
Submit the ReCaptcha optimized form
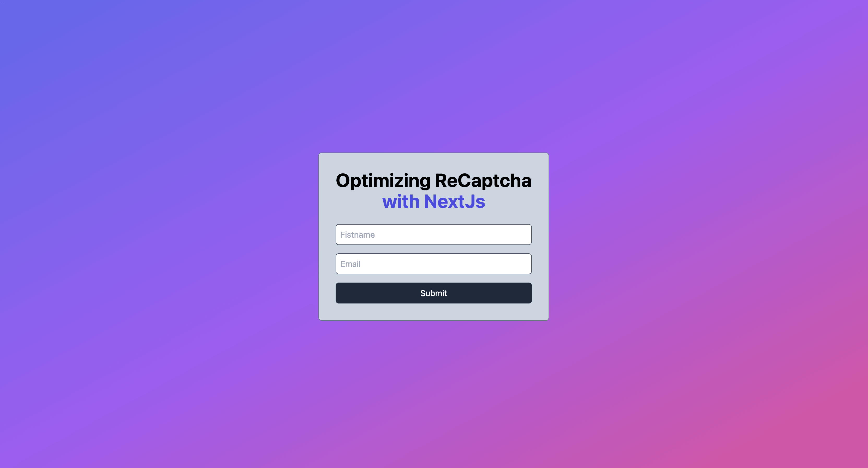pos(433,293)
